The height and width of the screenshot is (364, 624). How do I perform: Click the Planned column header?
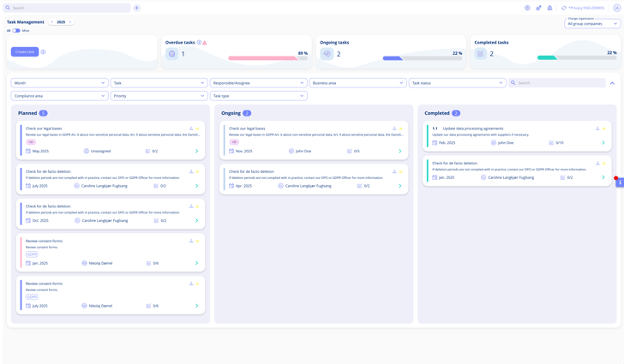click(x=27, y=113)
